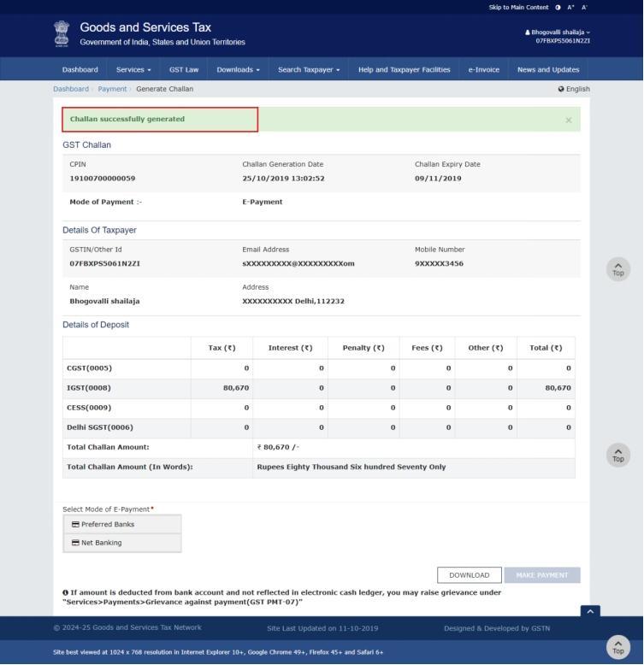Open News and Updates
The height and width of the screenshot is (665, 644).
click(x=548, y=69)
